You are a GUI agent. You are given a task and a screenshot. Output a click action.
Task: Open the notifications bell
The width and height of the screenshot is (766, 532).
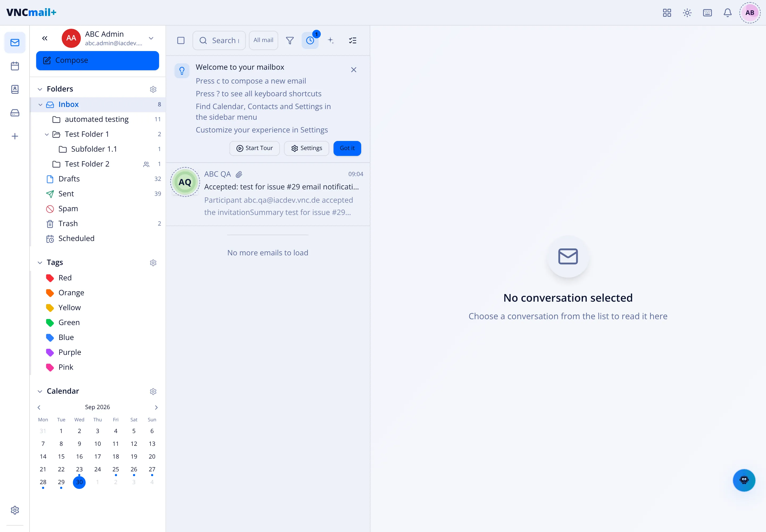pyautogui.click(x=727, y=13)
